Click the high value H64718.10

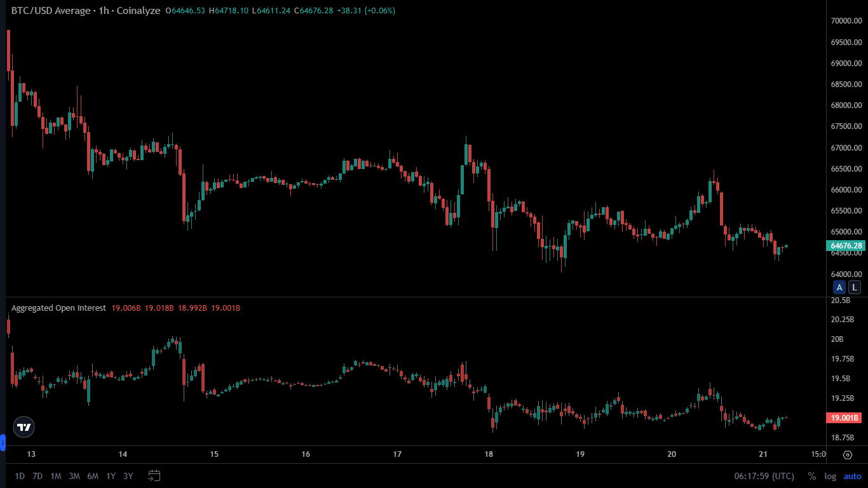pos(230,11)
